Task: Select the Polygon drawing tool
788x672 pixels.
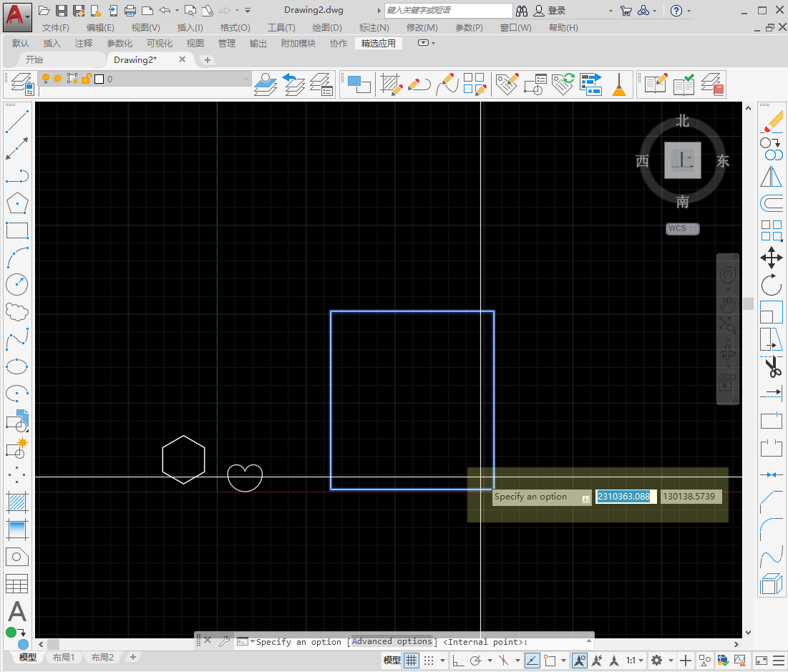Action: [x=16, y=203]
